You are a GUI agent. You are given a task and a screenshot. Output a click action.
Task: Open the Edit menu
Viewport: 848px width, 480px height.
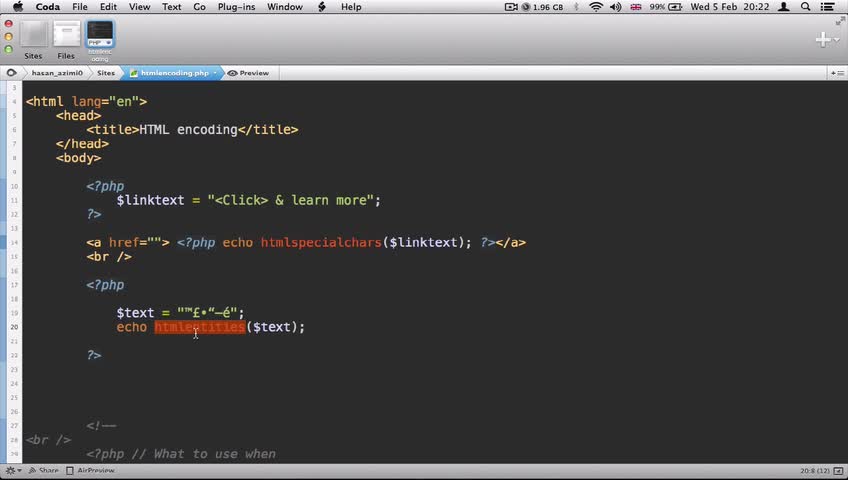tap(108, 7)
